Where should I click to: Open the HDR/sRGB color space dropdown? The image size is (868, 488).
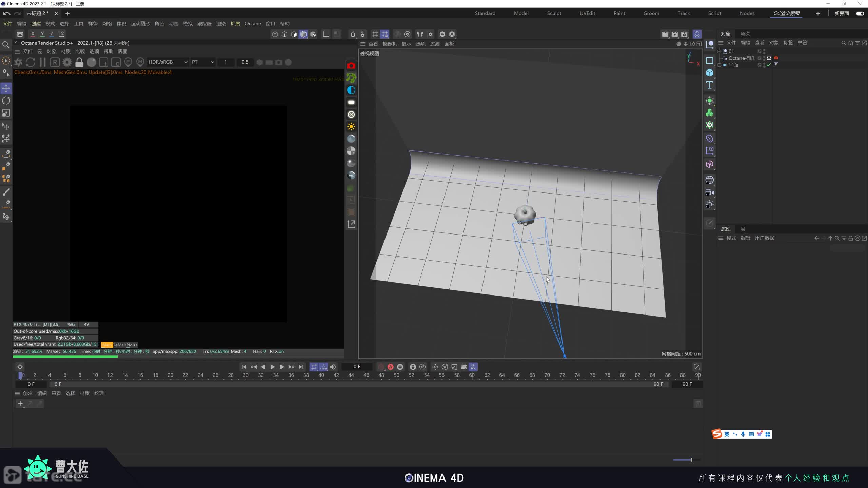pyautogui.click(x=167, y=62)
